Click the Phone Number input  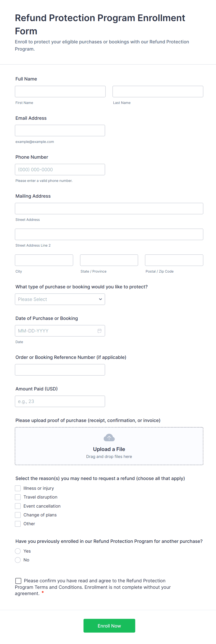click(60, 170)
